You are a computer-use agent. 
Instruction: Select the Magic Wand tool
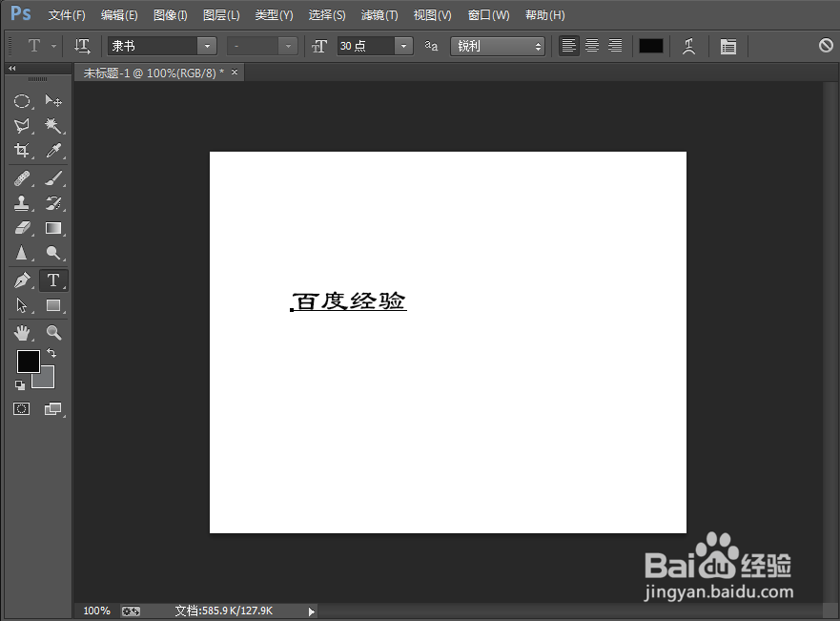53,126
